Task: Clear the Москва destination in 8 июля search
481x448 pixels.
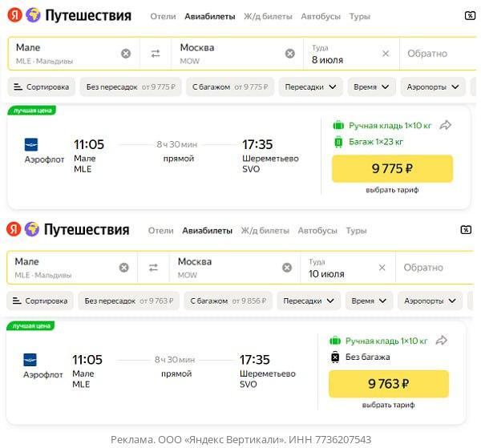Action: tap(290, 54)
